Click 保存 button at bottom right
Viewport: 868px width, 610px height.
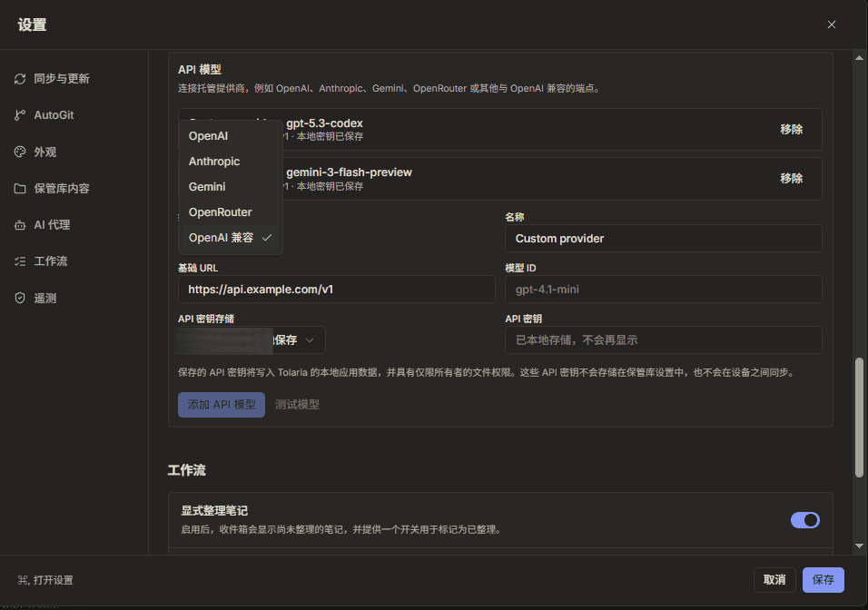824,579
